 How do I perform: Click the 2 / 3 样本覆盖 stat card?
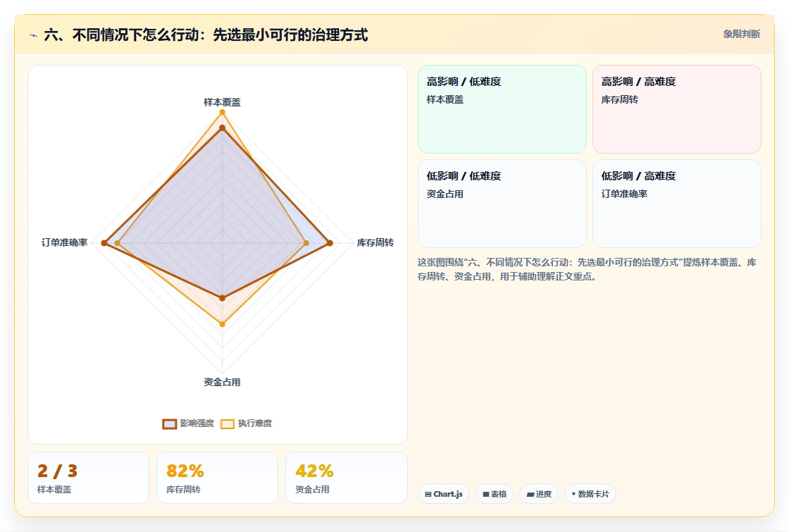(89, 478)
